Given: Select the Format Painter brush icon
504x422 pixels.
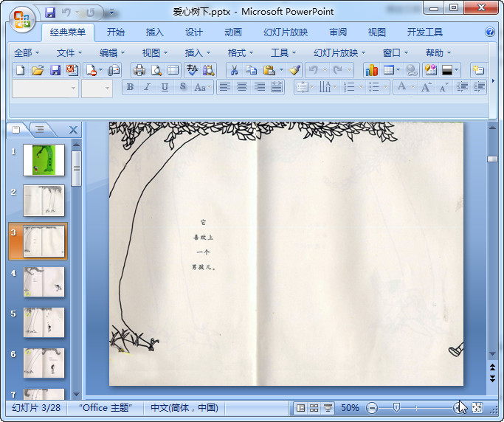Looking at the screenshot, I should pos(294,70).
